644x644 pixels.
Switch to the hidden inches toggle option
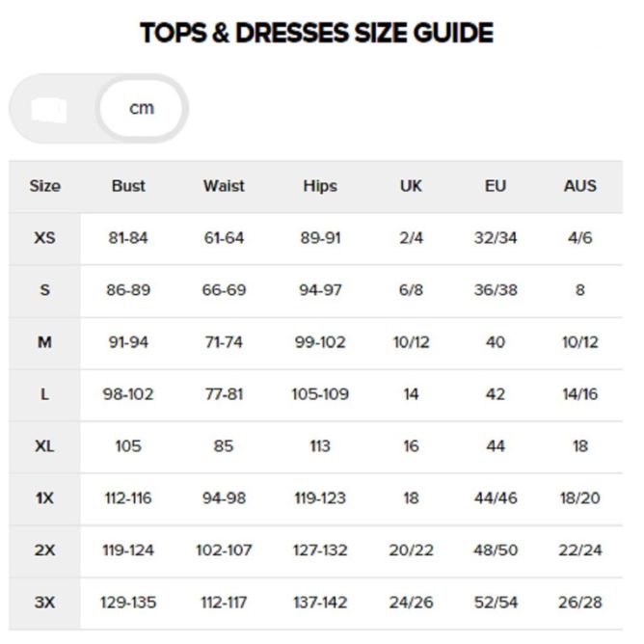[x=50, y=109]
